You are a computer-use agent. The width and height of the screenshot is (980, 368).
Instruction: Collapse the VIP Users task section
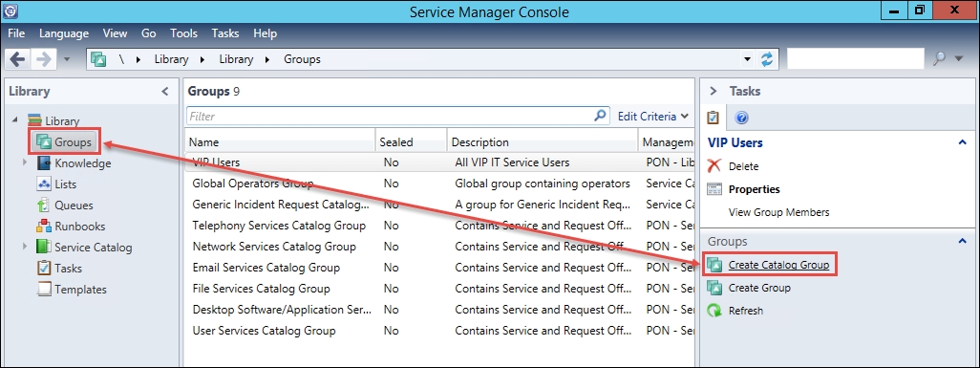(963, 142)
